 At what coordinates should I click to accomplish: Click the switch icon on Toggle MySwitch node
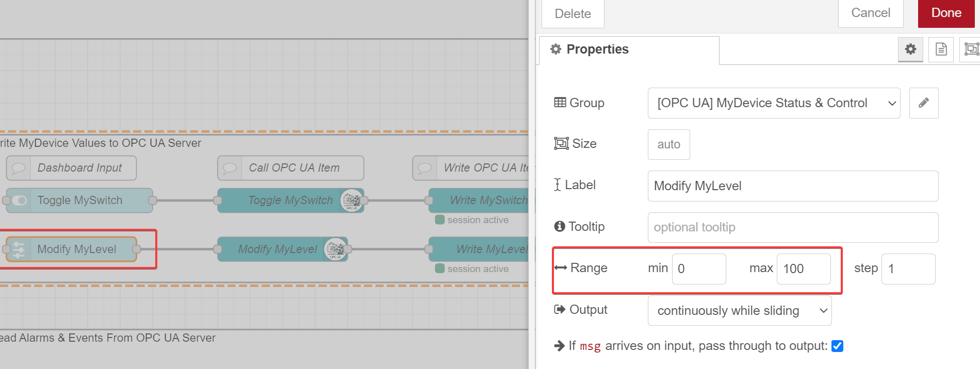coord(19,200)
